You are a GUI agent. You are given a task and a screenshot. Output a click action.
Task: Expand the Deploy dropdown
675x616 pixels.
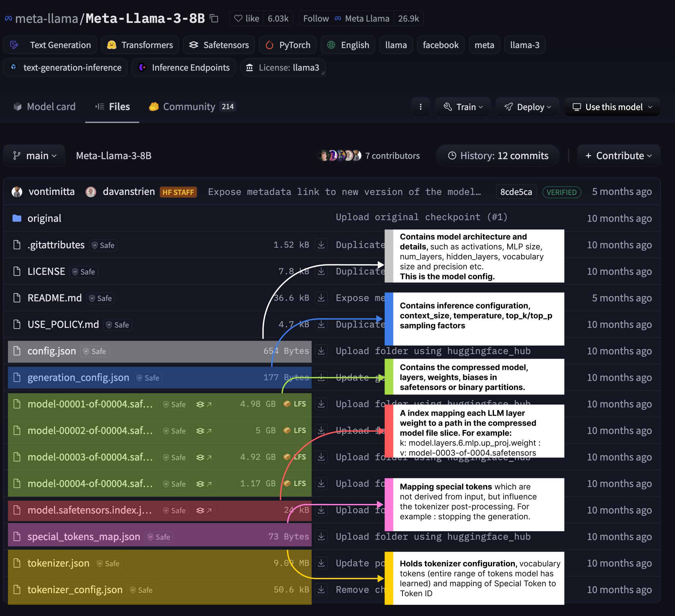tap(527, 107)
